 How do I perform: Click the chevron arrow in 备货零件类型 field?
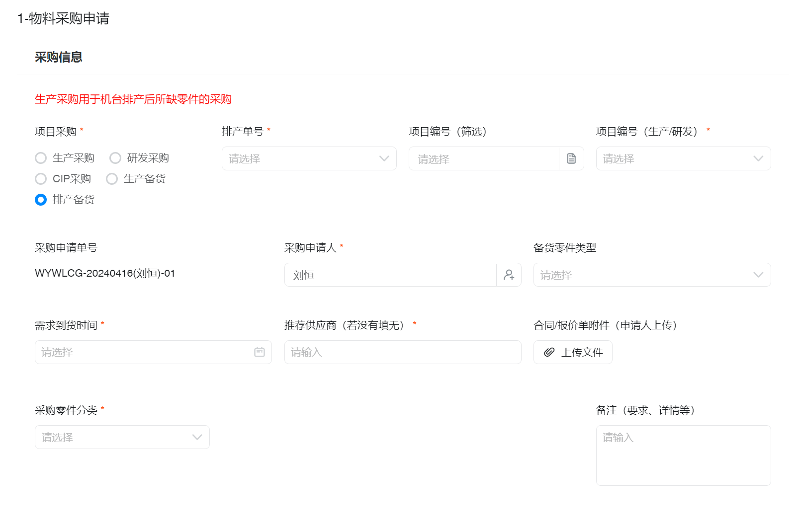point(758,275)
